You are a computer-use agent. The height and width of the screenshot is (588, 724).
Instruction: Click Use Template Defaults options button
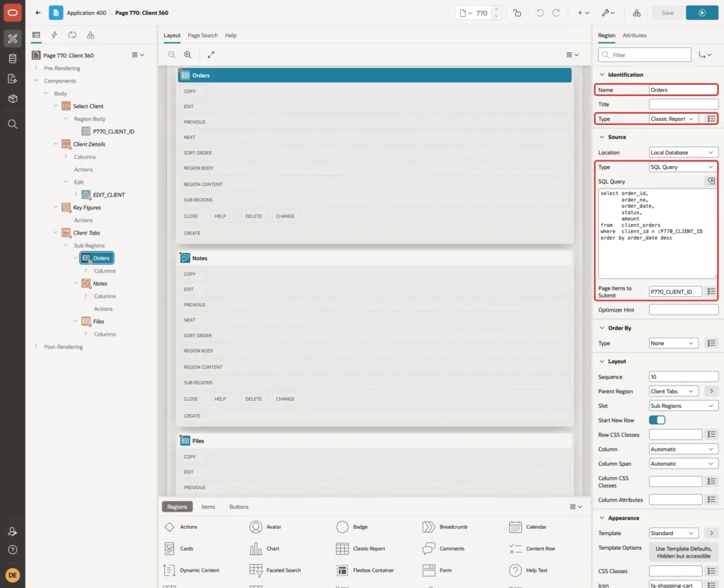pos(684,552)
